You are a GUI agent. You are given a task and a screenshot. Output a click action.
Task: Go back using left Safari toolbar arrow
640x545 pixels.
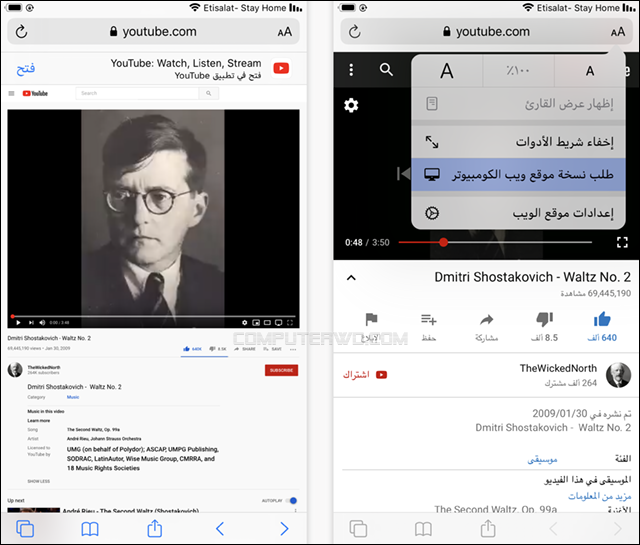coord(220,529)
